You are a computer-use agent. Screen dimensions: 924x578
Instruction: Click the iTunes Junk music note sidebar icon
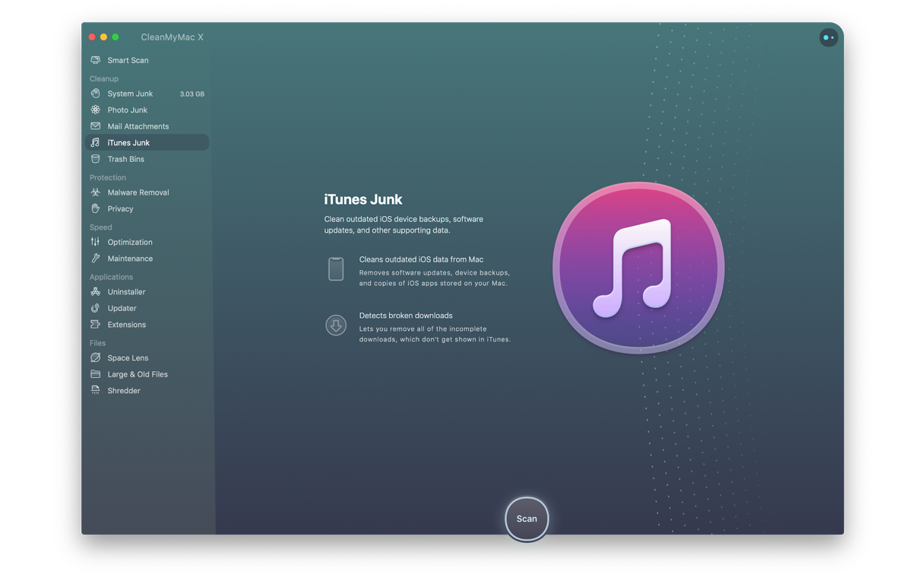[95, 142]
